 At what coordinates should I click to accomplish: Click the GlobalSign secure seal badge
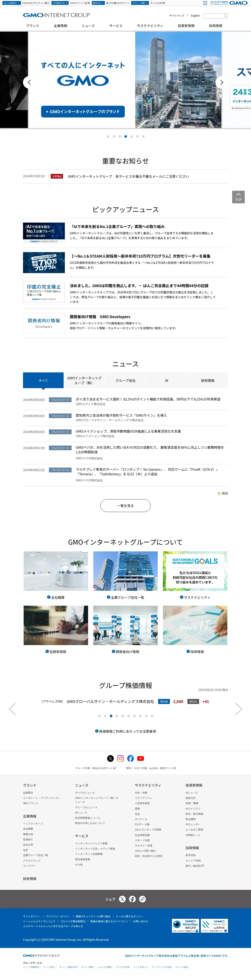(186, 926)
